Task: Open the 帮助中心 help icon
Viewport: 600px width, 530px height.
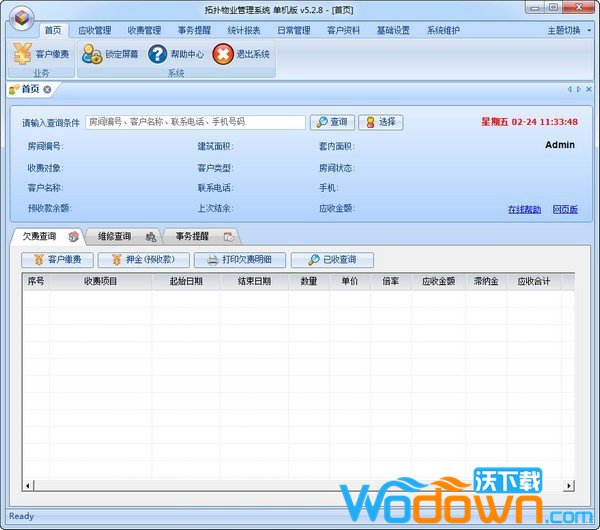Action: 157,54
